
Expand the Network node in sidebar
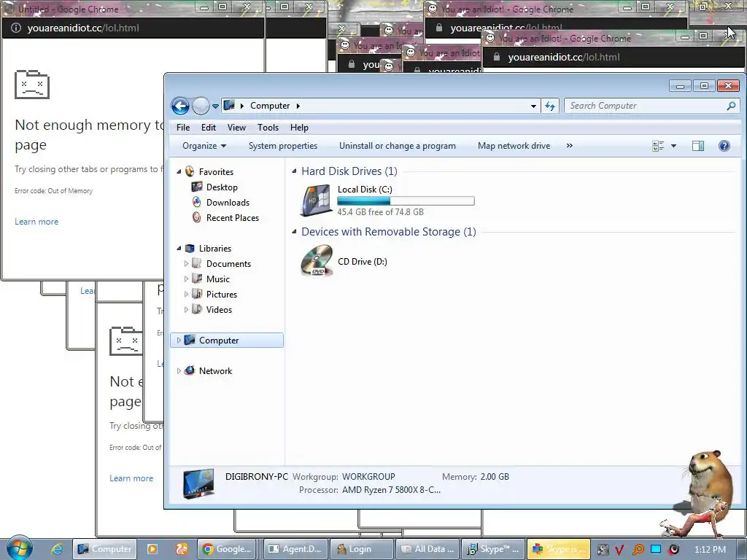pos(179,370)
